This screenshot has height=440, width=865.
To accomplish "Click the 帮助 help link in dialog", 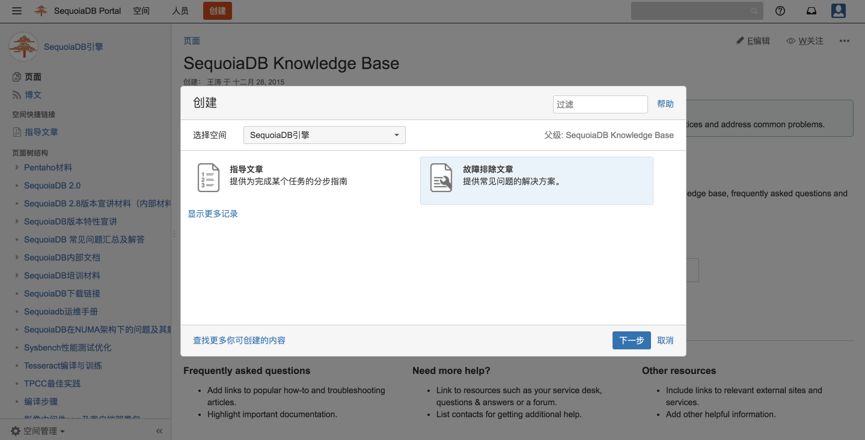I will pyautogui.click(x=665, y=104).
